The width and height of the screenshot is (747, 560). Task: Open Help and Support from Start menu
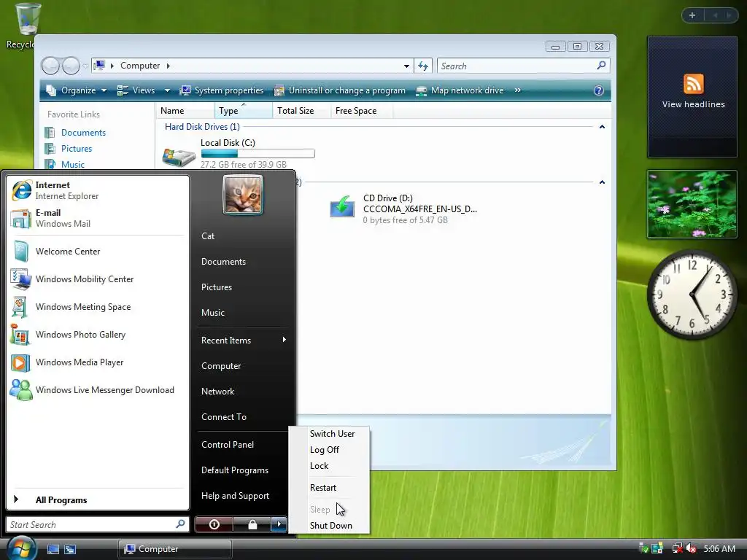coord(244,496)
